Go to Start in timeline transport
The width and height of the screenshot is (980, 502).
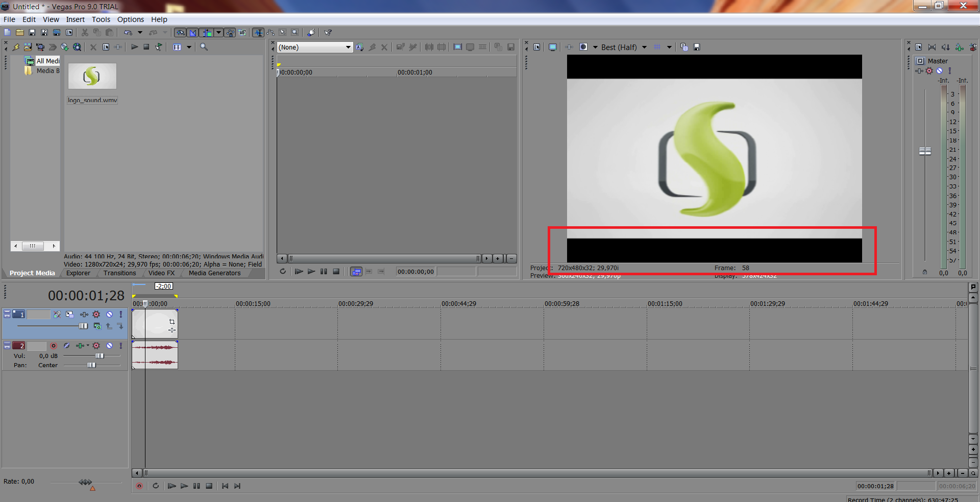(225, 486)
